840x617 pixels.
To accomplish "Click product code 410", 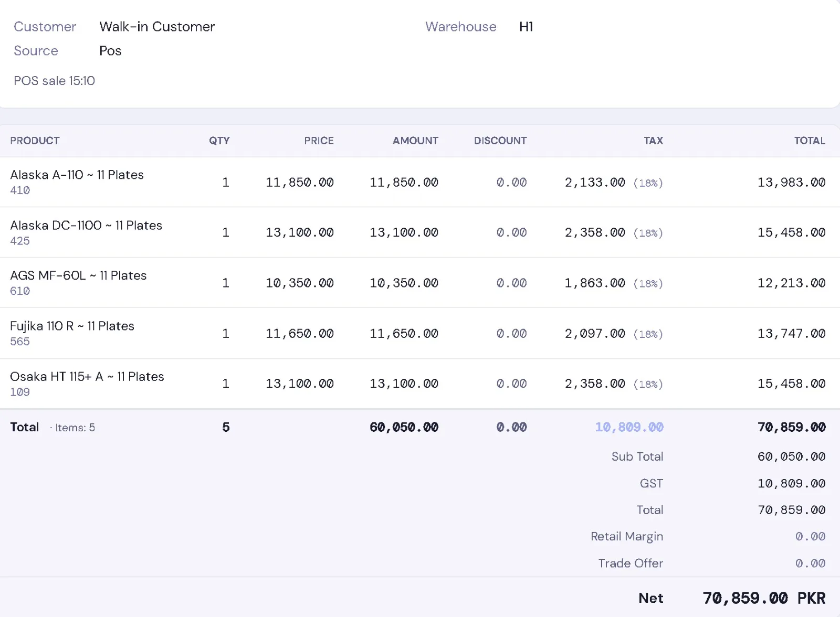I will coord(20,190).
